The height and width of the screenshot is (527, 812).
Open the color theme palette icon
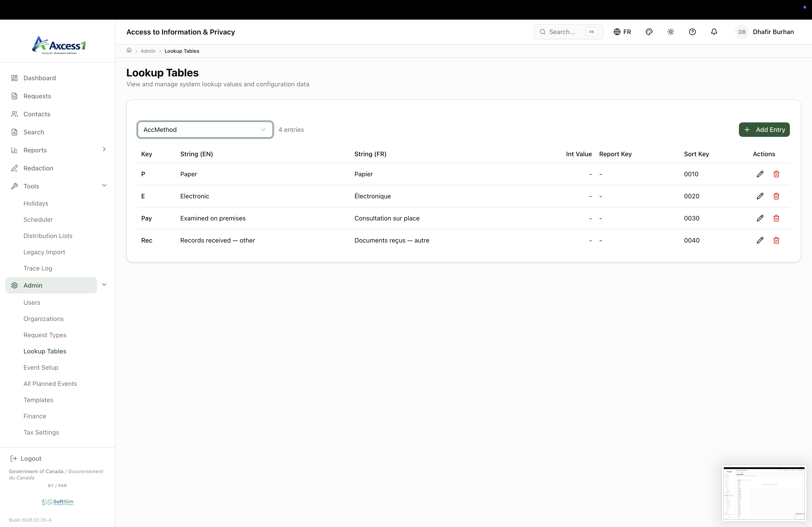click(x=649, y=32)
